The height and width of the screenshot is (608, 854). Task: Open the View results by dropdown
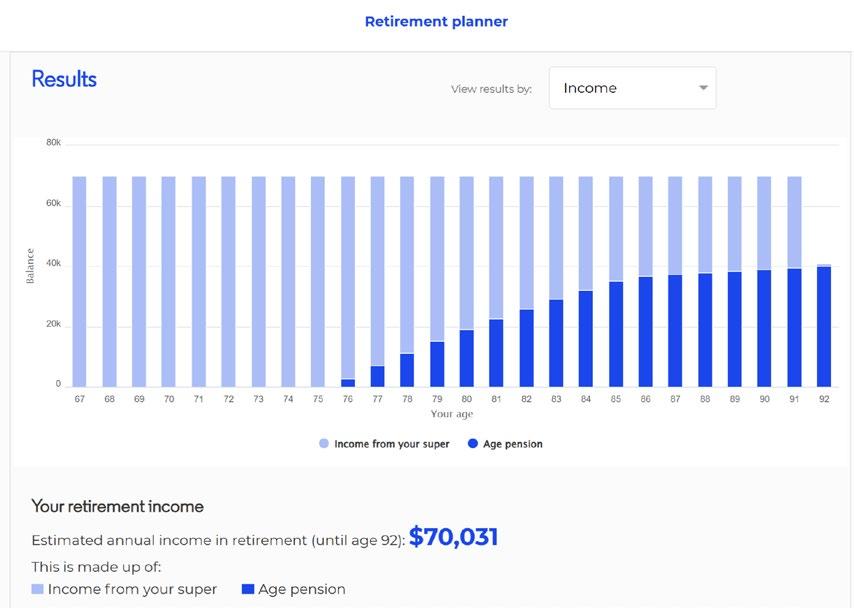(x=632, y=88)
